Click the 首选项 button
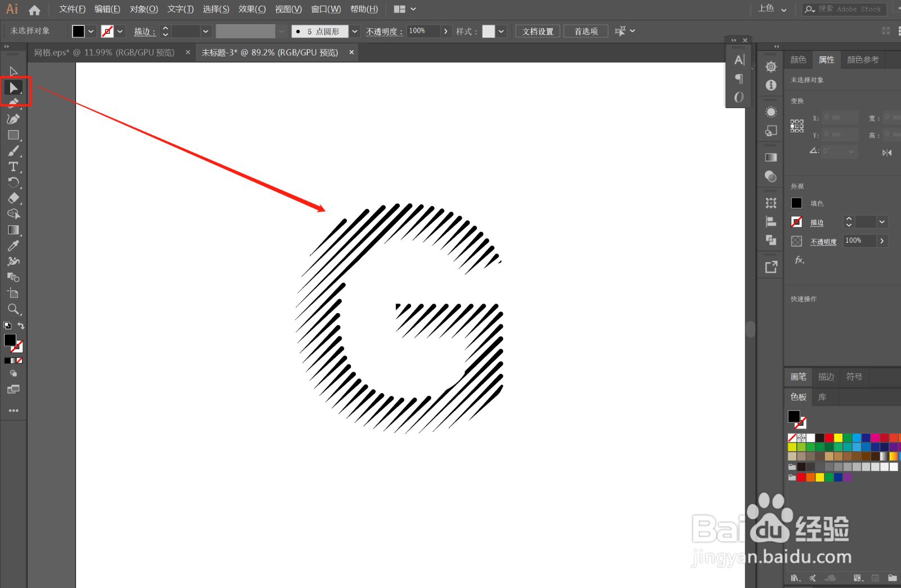901x588 pixels. (x=586, y=32)
